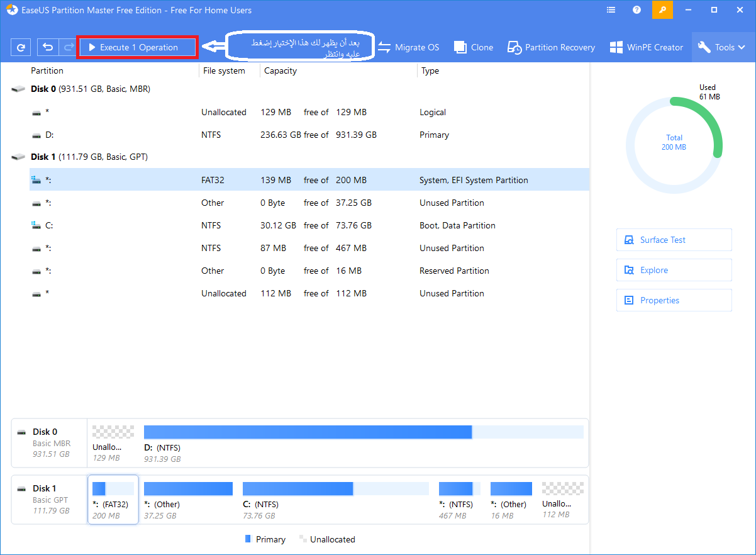Select the 467 MB NTFS partition row
Viewport: 756px width, 555px height.
point(309,248)
